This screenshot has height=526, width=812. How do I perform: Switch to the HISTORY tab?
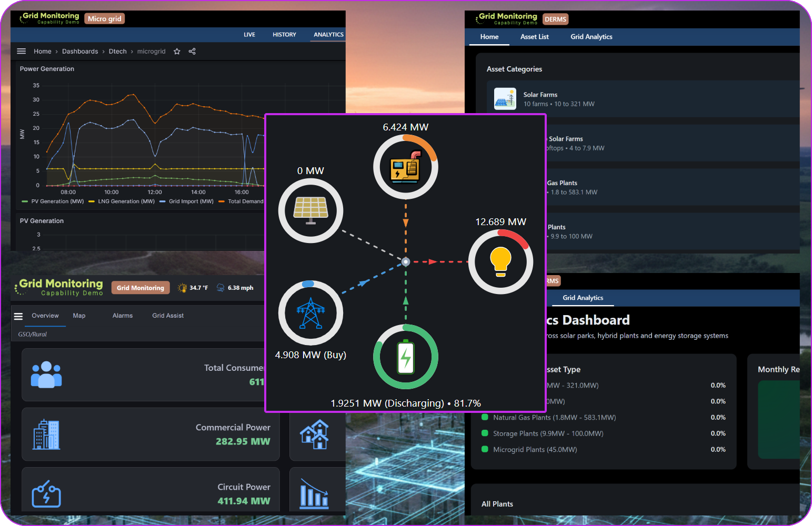pos(284,34)
